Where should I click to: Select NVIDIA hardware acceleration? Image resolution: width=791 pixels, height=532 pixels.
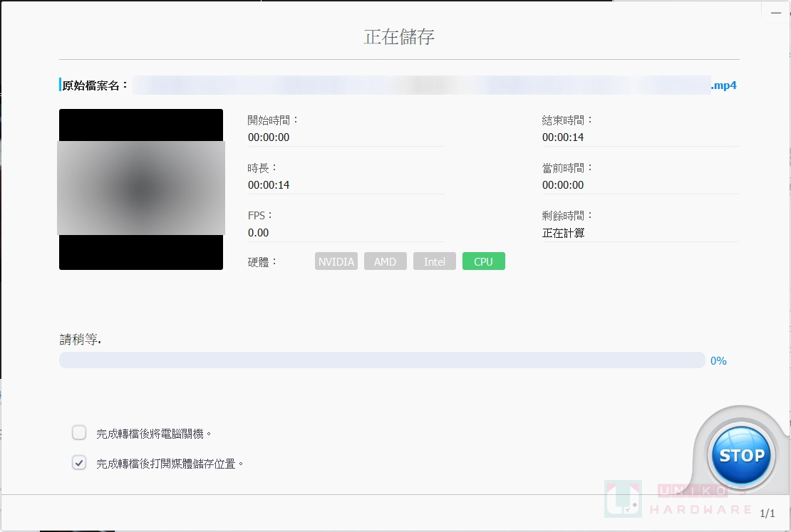coord(336,261)
